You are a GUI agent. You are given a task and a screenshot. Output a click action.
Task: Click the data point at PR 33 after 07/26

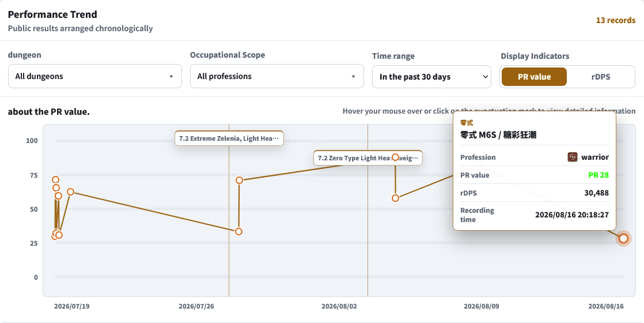[x=238, y=232]
